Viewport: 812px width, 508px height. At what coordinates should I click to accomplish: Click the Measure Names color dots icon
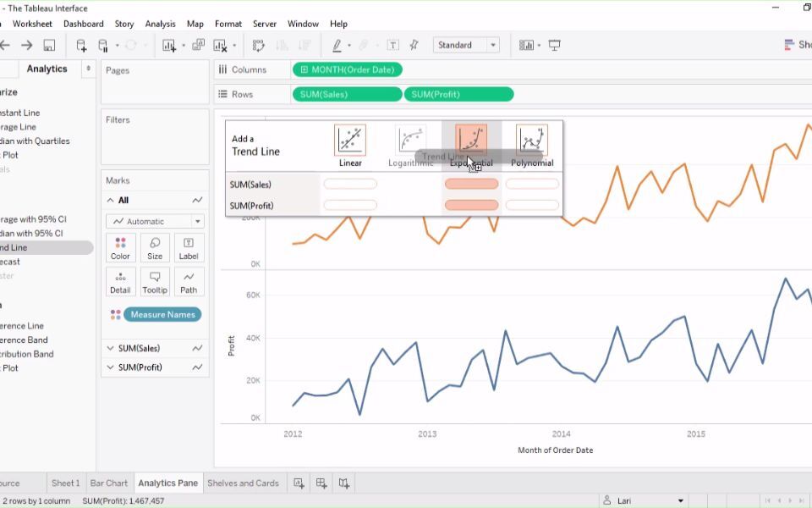point(116,315)
